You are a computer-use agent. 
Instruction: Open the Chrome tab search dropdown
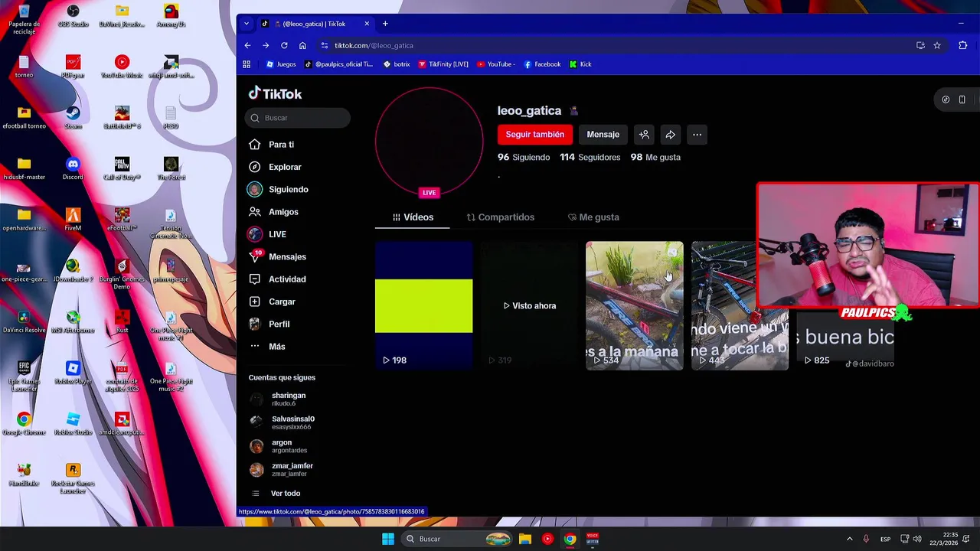point(246,24)
